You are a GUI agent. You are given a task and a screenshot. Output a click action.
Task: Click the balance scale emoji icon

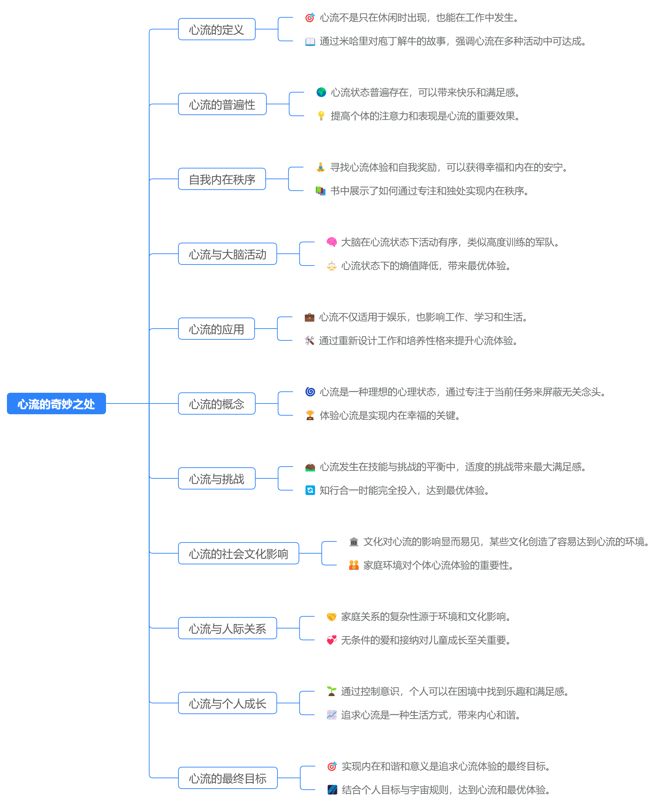click(x=331, y=266)
